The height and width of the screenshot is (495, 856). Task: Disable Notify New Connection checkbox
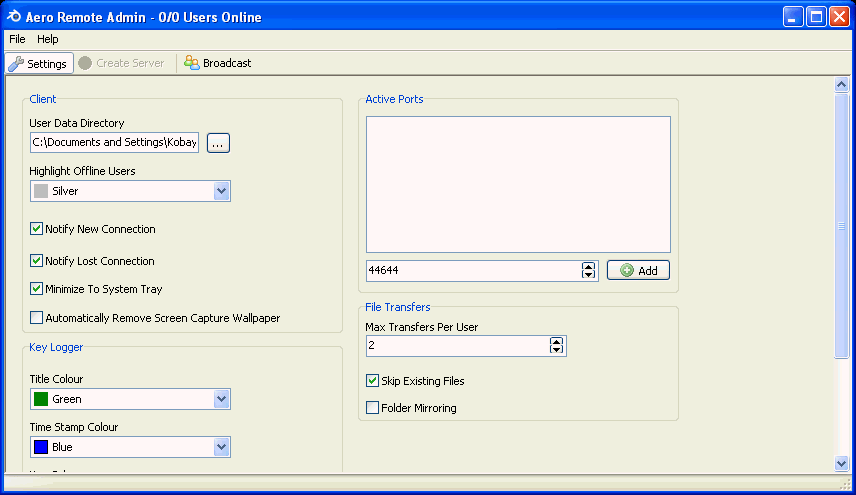click(x=37, y=229)
